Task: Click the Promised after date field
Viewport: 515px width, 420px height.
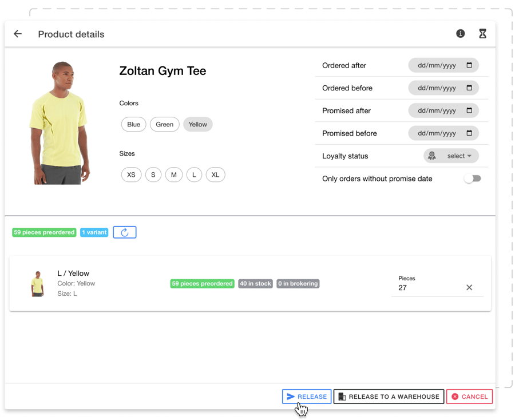Action: pyautogui.click(x=443, y=110)
